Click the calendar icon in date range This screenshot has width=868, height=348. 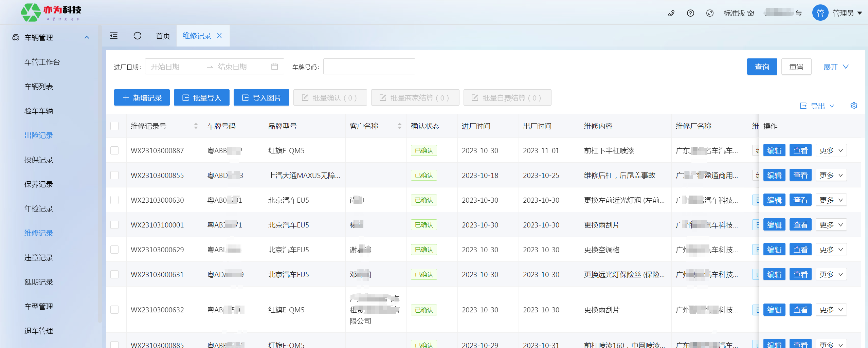(275, 67)
